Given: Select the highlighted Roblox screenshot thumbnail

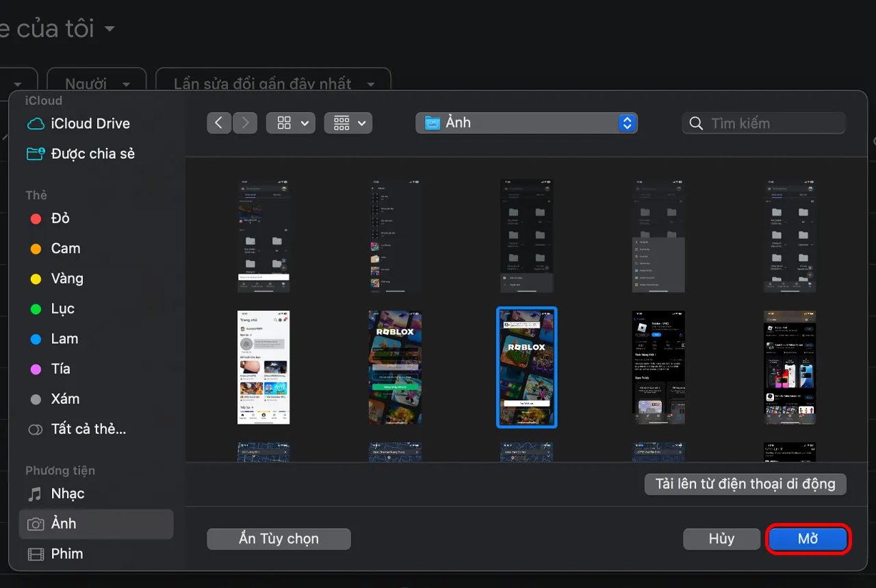Looking at the screenshot, I should (x=526, y=367).
